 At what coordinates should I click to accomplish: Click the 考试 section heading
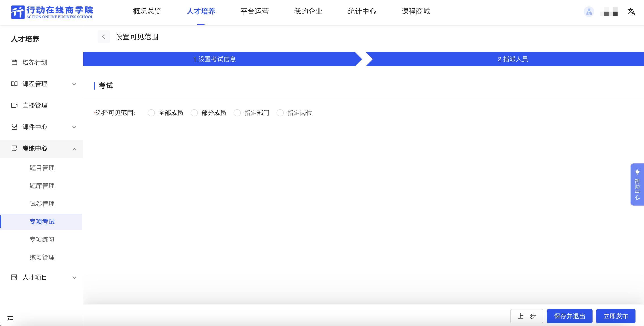[x=105, y=86]
